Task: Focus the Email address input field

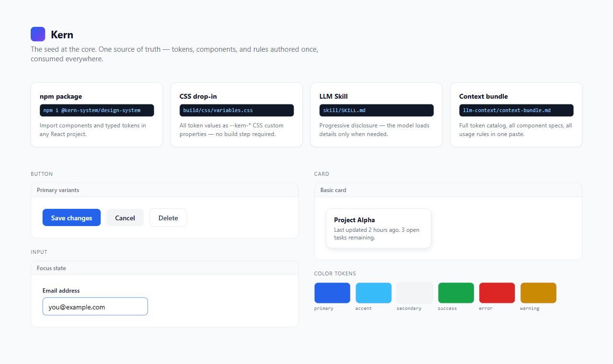Action: 95,307
